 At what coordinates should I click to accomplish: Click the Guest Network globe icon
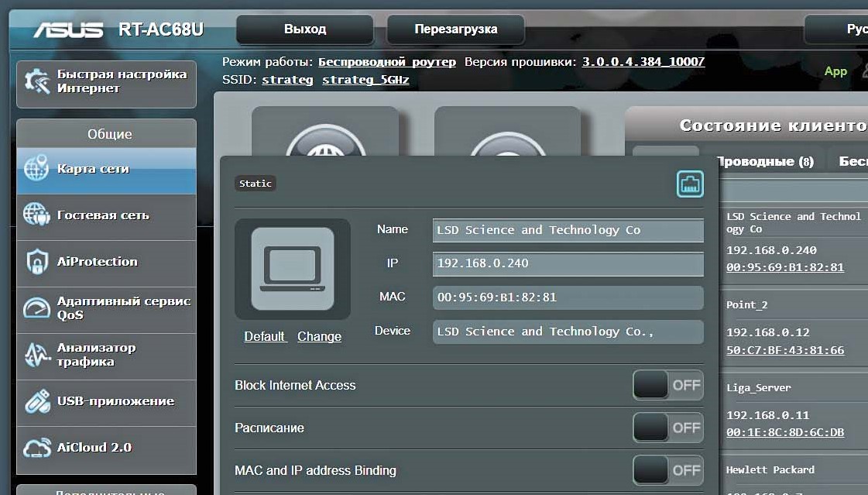36,215
